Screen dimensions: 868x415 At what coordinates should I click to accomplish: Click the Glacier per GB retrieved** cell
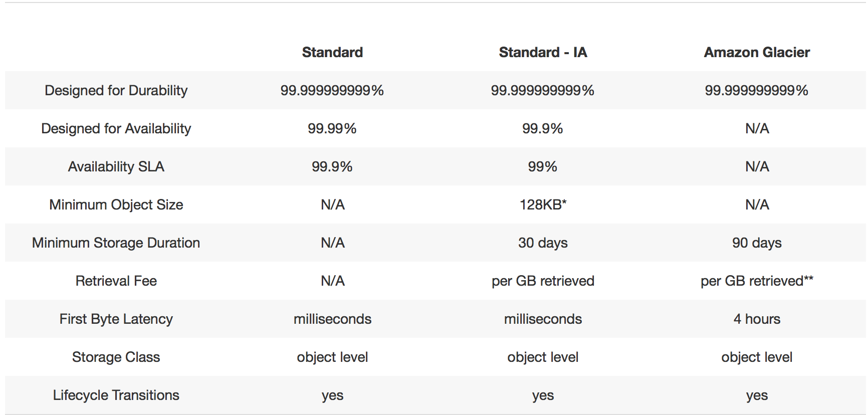coord(757,281)
